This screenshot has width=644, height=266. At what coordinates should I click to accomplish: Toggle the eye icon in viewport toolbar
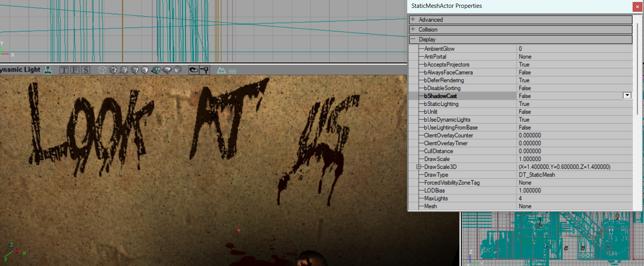pyautogui.click(x=194, y=70)
